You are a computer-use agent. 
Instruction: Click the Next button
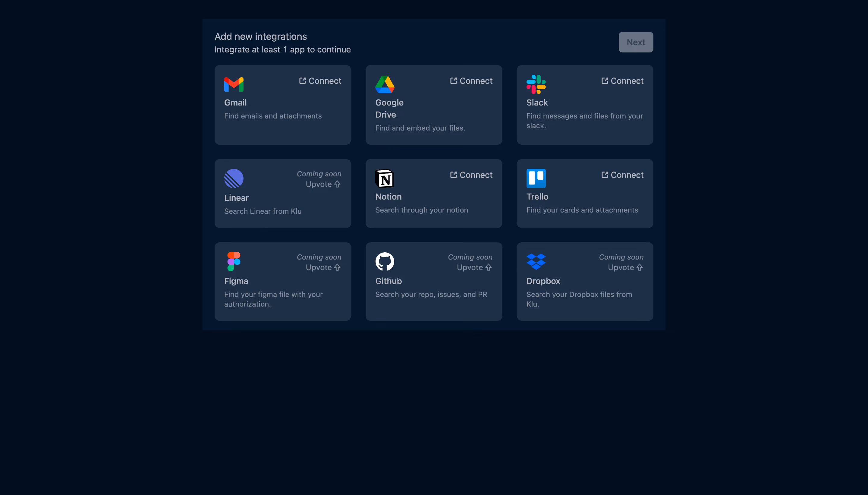coord(636,42)
